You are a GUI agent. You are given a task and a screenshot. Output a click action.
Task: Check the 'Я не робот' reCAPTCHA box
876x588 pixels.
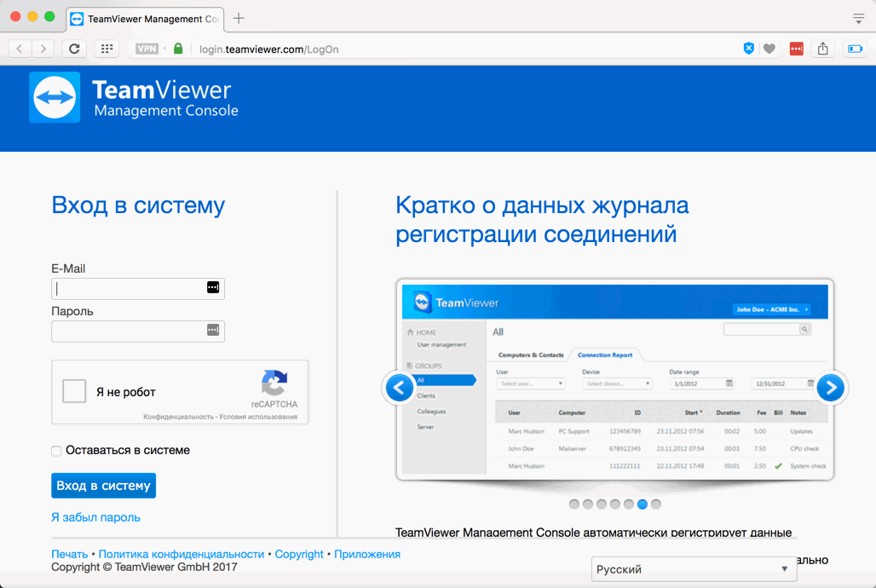click(74, 391)
